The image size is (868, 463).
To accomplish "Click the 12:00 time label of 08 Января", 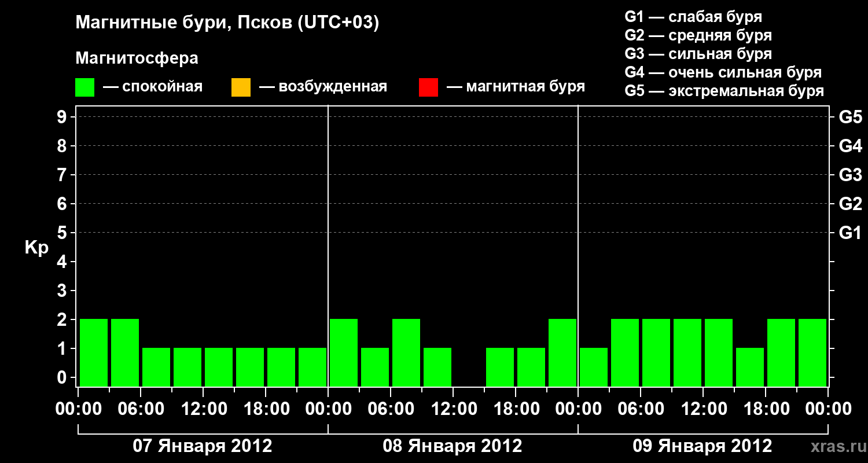I will pyautogui.click(x=453, y=409).
